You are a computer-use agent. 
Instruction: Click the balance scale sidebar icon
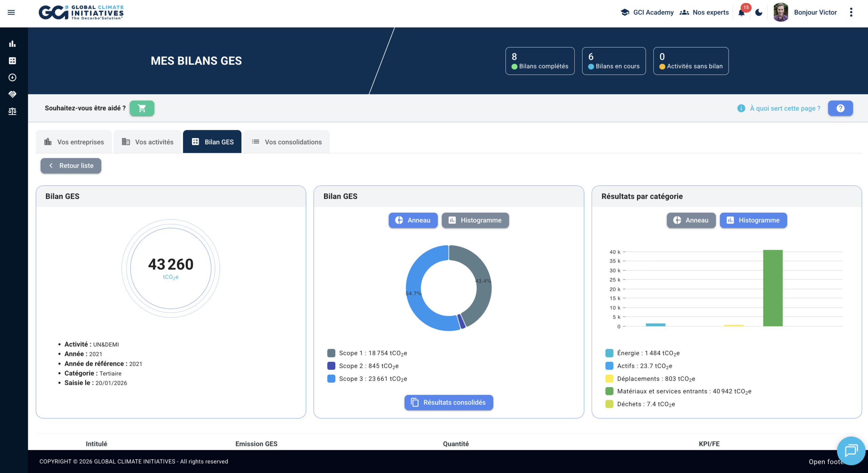point(12,111)
